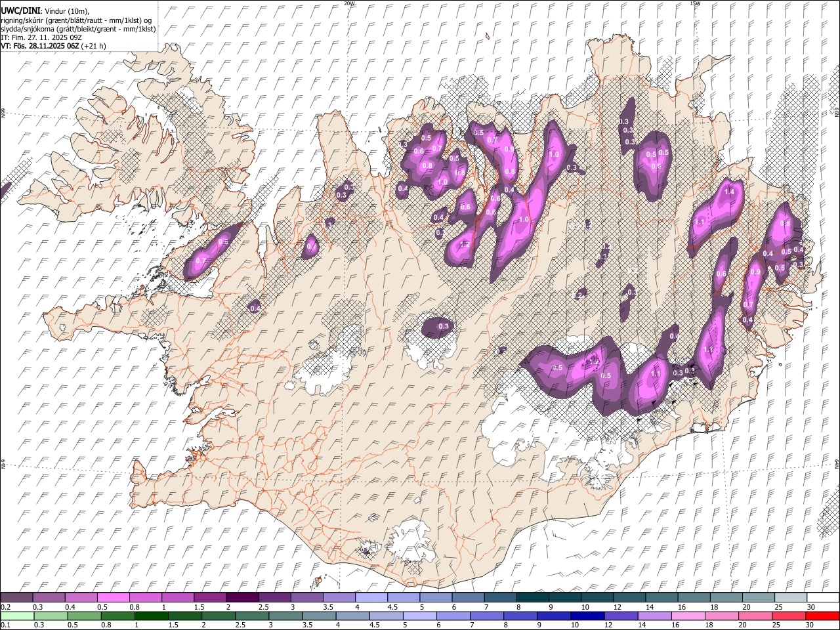Pick the white upper swatch at 30

822,598
